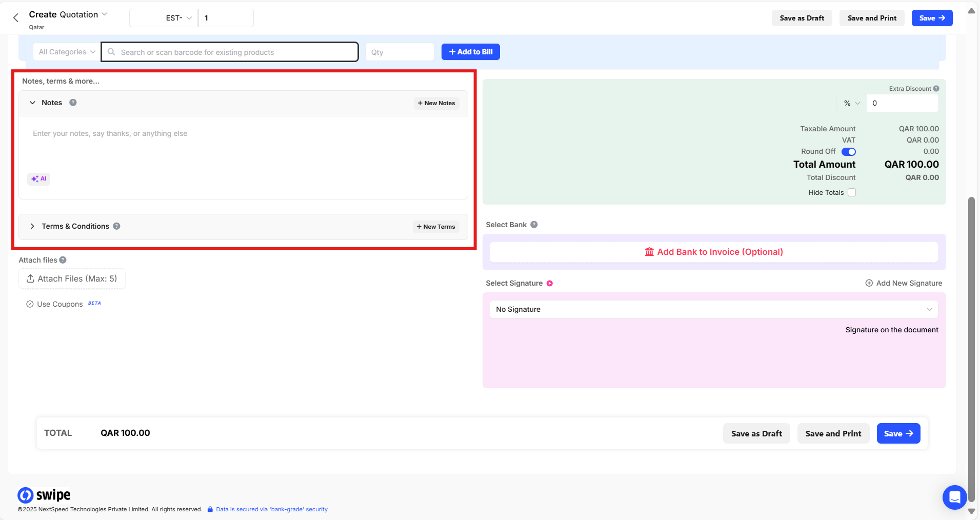Click the top blue Save button
980x520 pixels.
932,18
